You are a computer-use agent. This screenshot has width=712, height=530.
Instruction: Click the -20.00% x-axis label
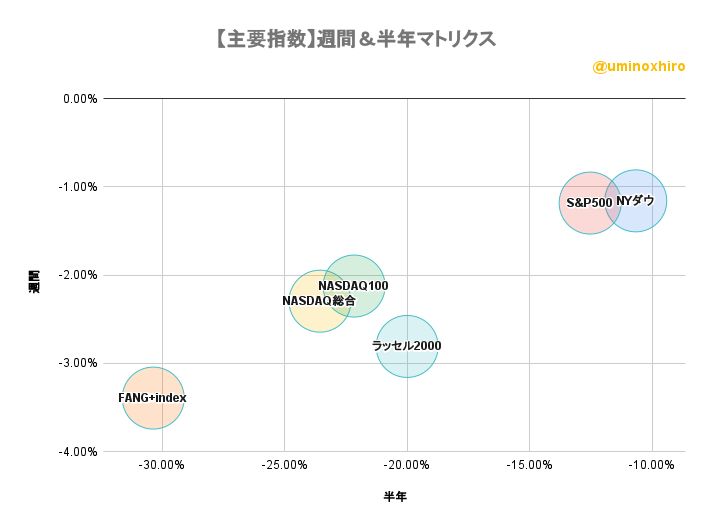pyautogui.click(x=407, y=465)
